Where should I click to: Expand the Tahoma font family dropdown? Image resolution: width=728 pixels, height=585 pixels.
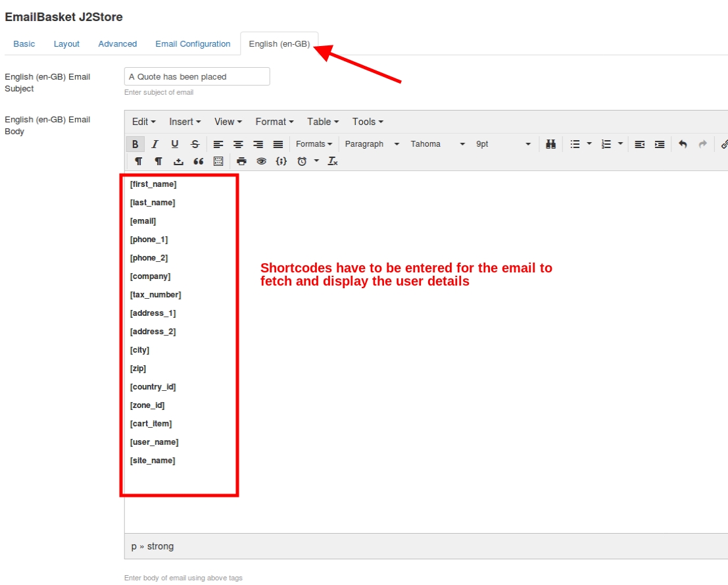437,144
